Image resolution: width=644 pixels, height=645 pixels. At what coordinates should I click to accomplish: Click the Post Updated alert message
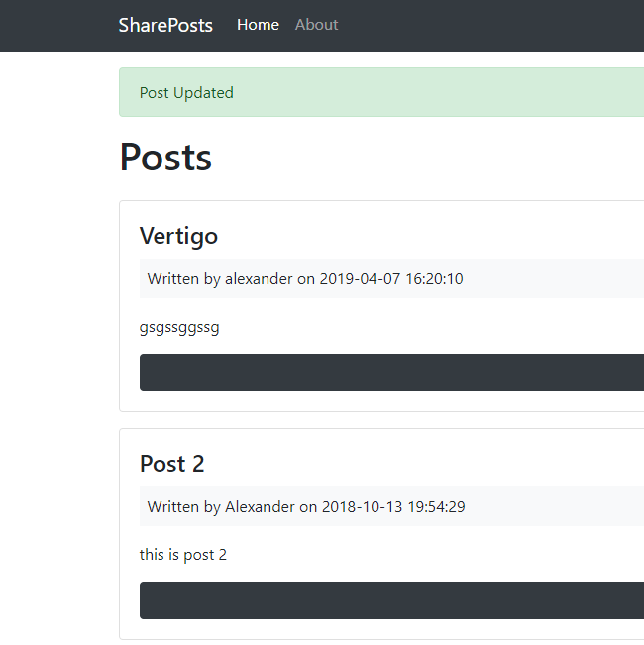(x=186, y=93)
